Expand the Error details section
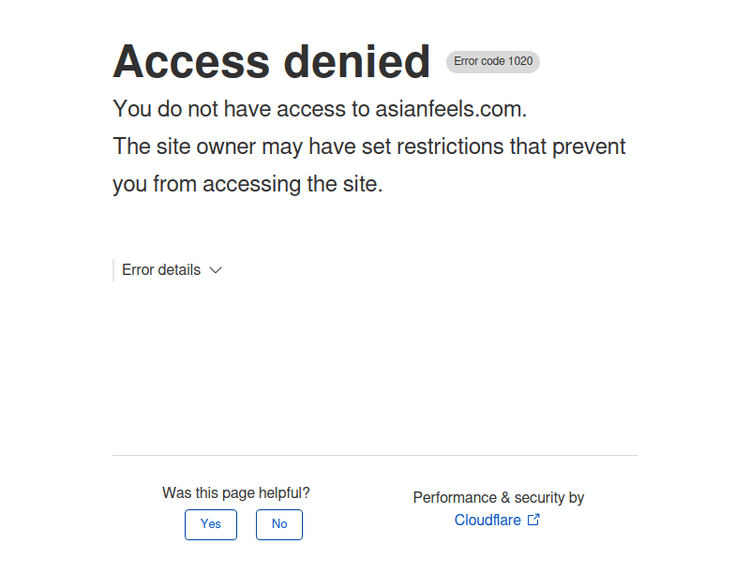 pos(161,270)
